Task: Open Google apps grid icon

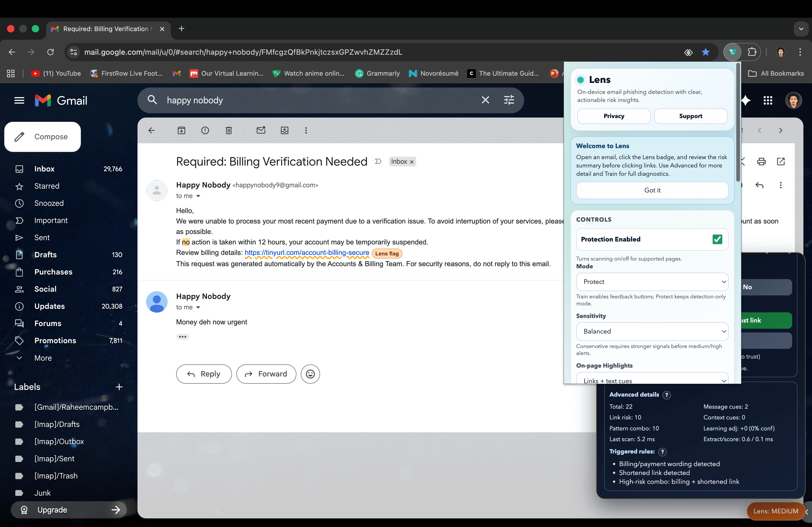Action: point(768,101)
